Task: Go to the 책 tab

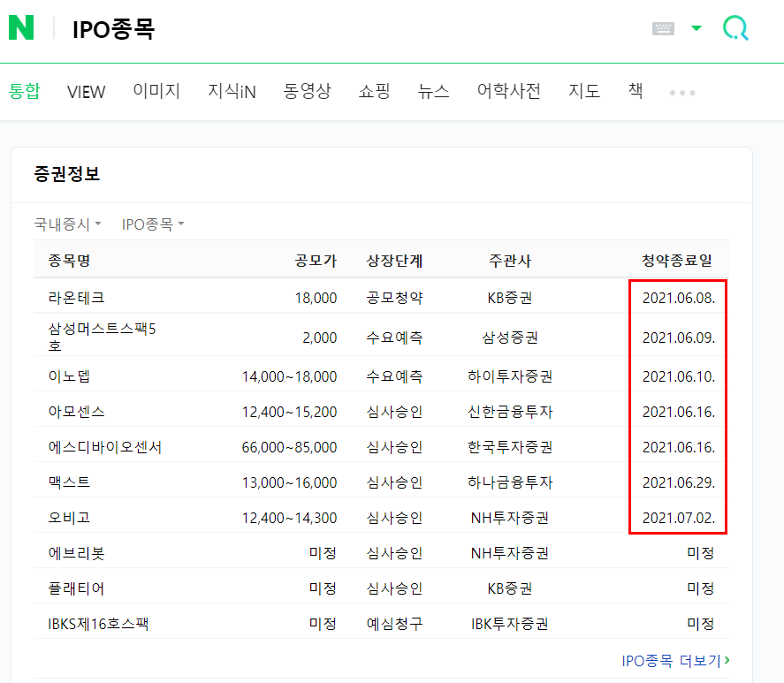Action: (635, 91)
